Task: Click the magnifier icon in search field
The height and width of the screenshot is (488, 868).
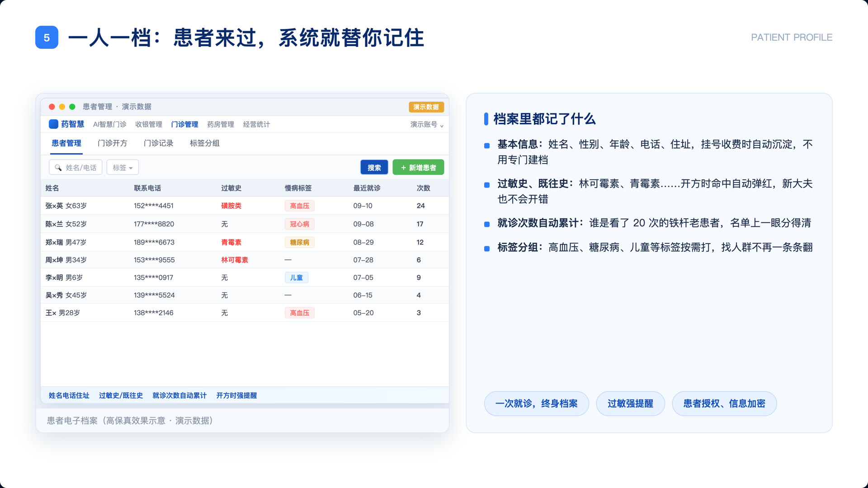Action: [58, 168]
